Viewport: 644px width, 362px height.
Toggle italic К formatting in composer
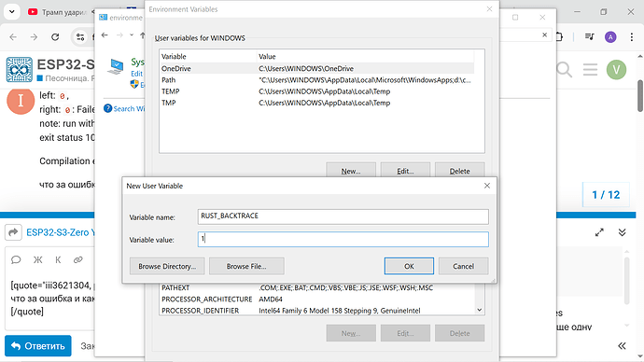click(x=58, y=259)
